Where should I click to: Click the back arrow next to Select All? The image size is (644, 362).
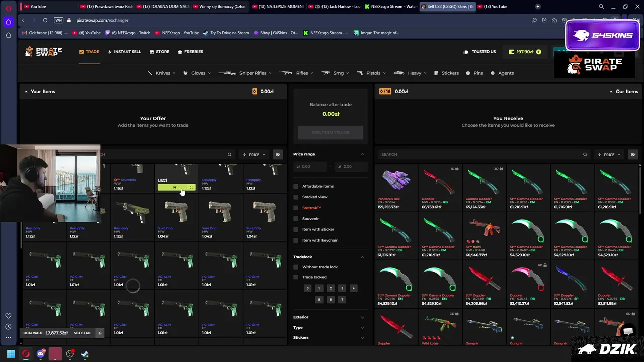[100, 333]
